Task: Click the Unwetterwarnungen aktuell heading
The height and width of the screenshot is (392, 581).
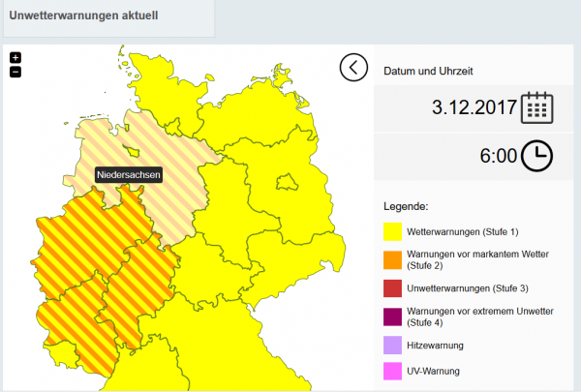Action: click(83, 16)
